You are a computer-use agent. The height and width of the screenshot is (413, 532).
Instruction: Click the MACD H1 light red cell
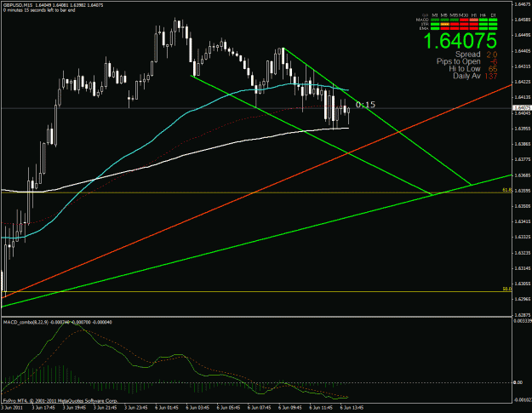pyautogui.click(x=474, y=20)
